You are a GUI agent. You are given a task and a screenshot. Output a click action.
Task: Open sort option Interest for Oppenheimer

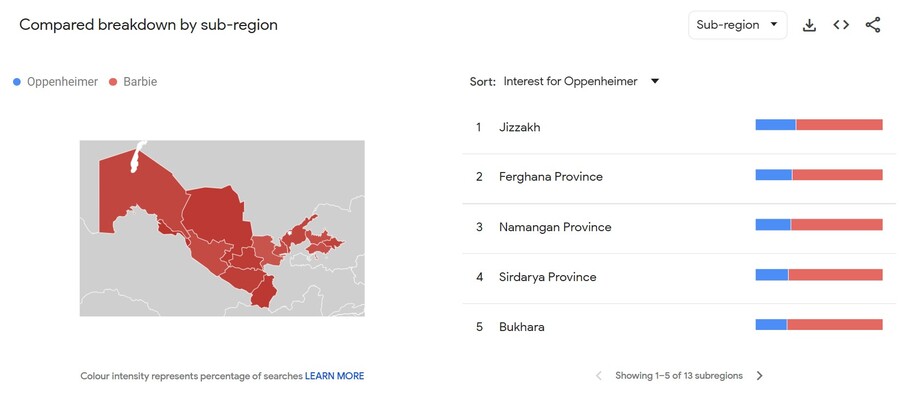coord(571,81)
